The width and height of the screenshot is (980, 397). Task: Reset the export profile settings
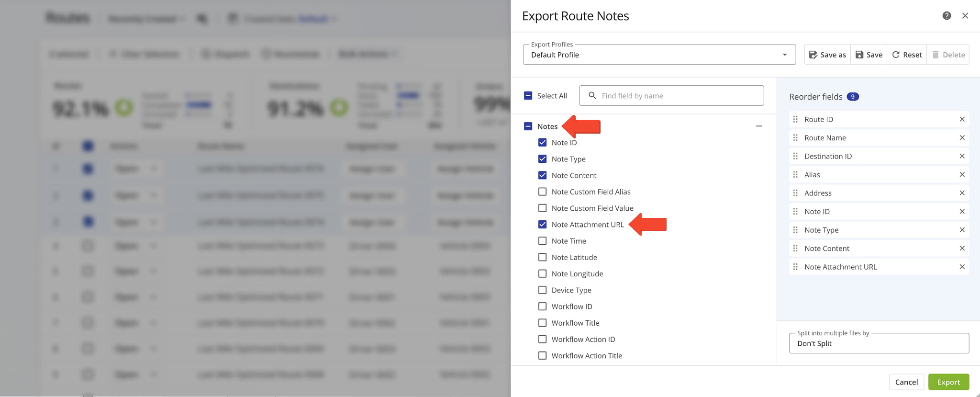tap(907, 55)
